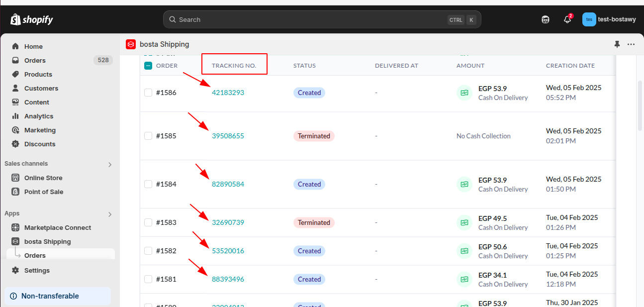644x307 pixels.
Task: Click the Status column header
Action: (304, 65)
